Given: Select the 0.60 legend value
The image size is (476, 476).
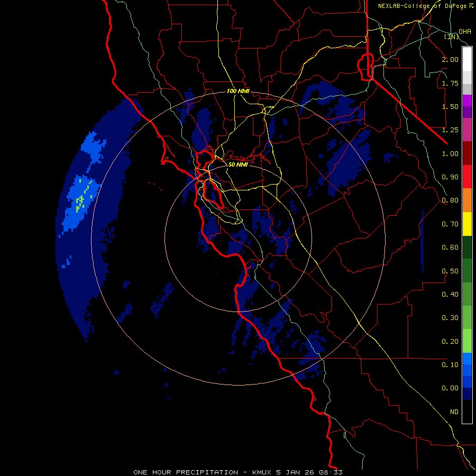Looking at the screenshot, I should point(450,248).
